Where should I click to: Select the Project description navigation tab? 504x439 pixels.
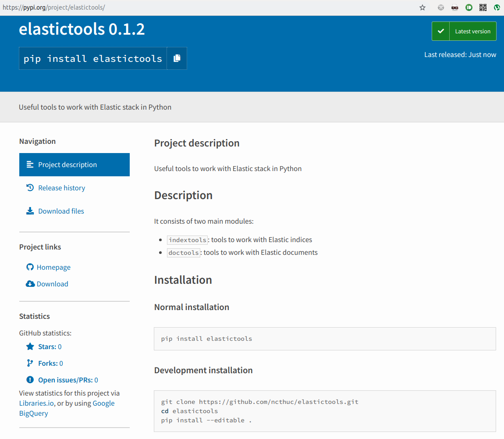75,164
